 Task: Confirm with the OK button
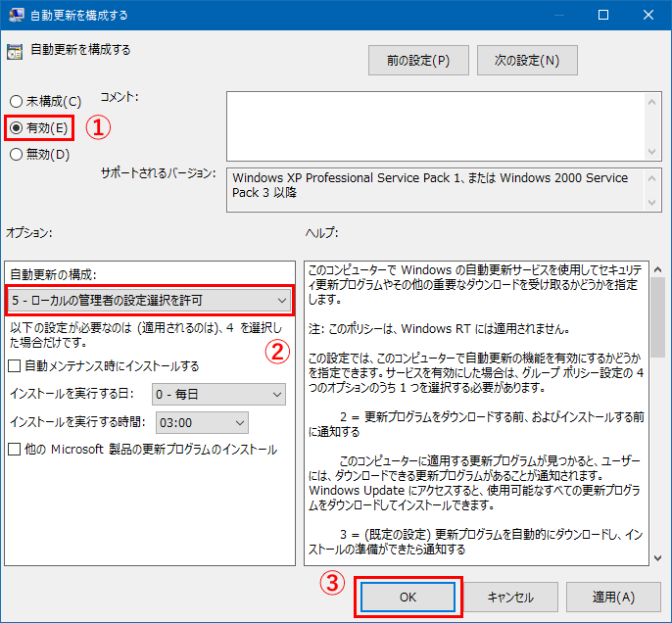pyautogui.click(x=408, y=597)
